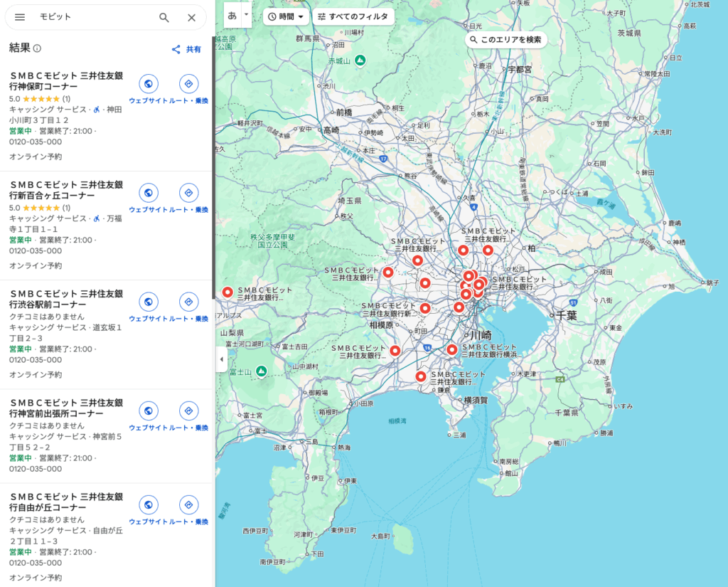The height and width of the screenshot is (587, 728).
Task: Click このエリアを検索 button
Action: pyautogui.click(x=506, y=40)
